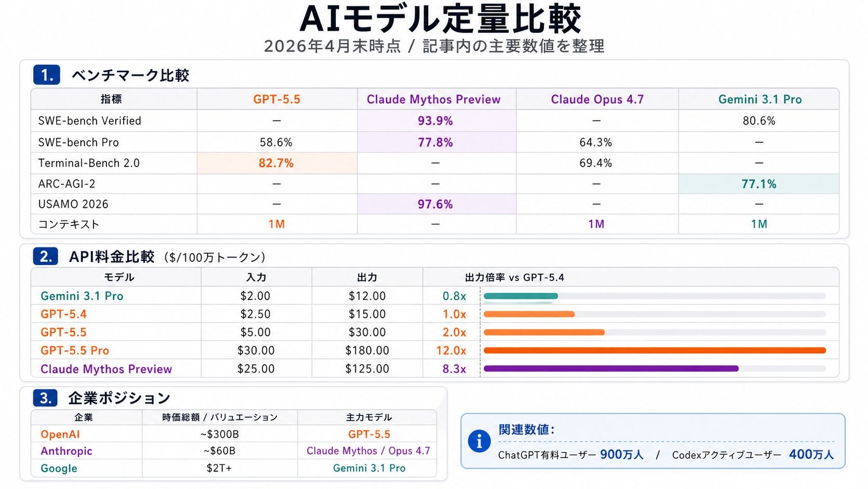The height and width of the screenshot is (489, 868).
Task: Click the number 1 badge next to ベンチマーク比較
Action: tap(47, 75)
